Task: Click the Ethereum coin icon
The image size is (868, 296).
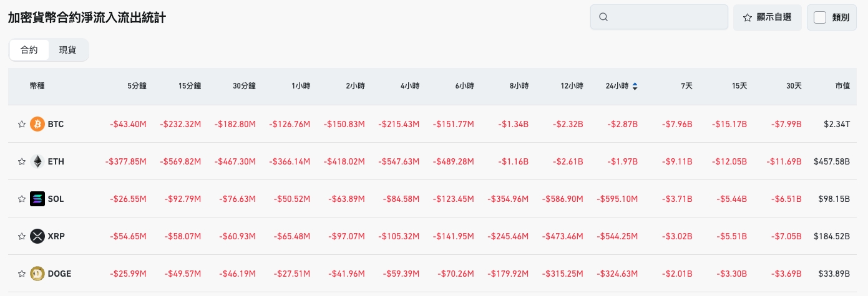Action: point(37,161)
